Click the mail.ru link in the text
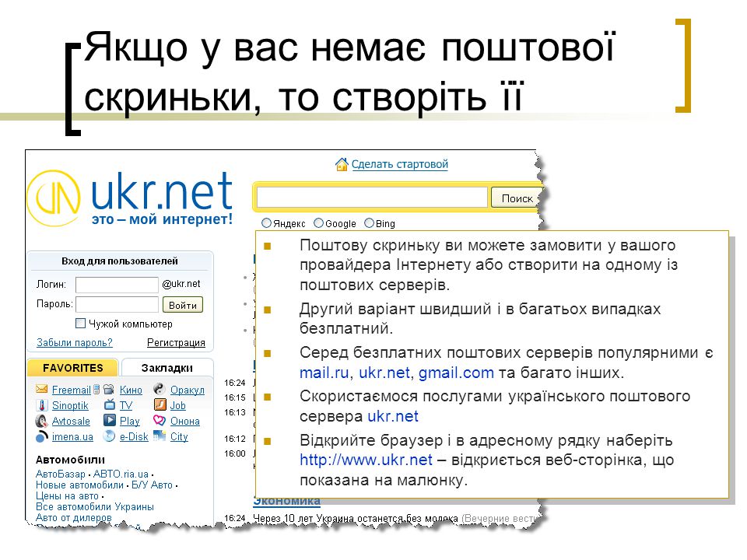Screen dimensions: 747x560 (324, 373)
